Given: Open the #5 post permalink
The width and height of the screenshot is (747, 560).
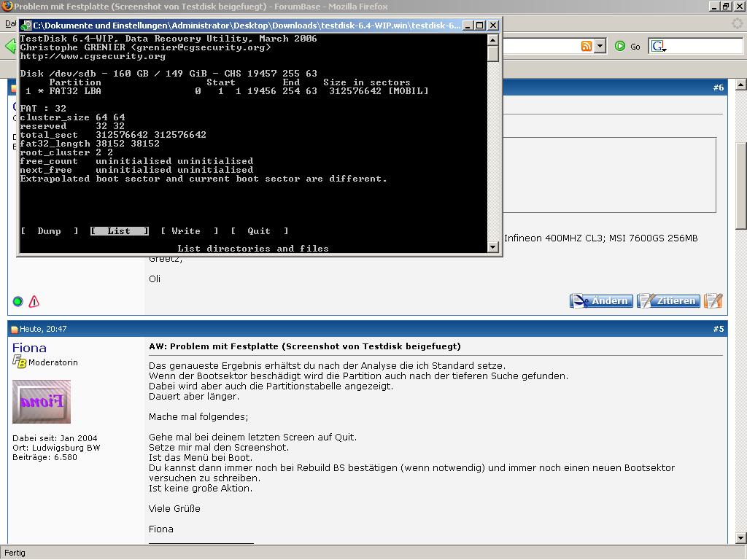Looking at the screenshot, I should click(x=719, y=329).
